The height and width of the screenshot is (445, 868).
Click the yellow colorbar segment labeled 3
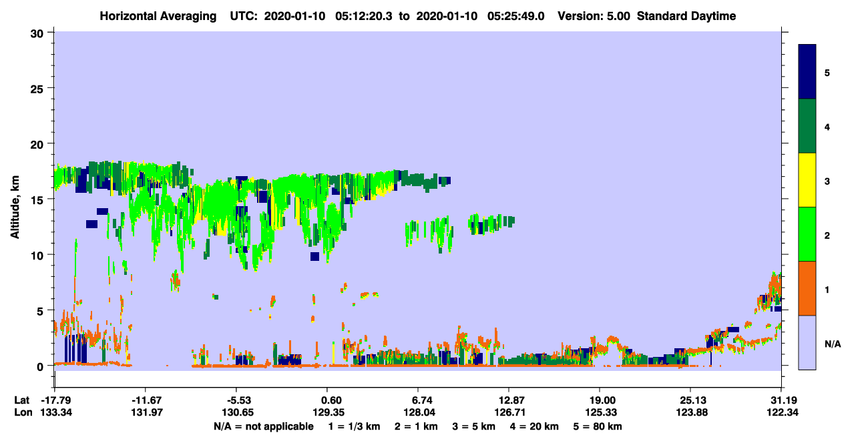click(807, 180)
